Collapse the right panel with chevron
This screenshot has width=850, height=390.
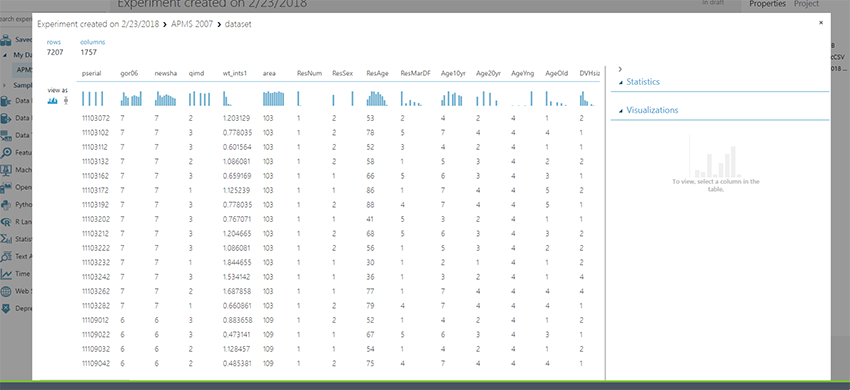coord(620,69)
